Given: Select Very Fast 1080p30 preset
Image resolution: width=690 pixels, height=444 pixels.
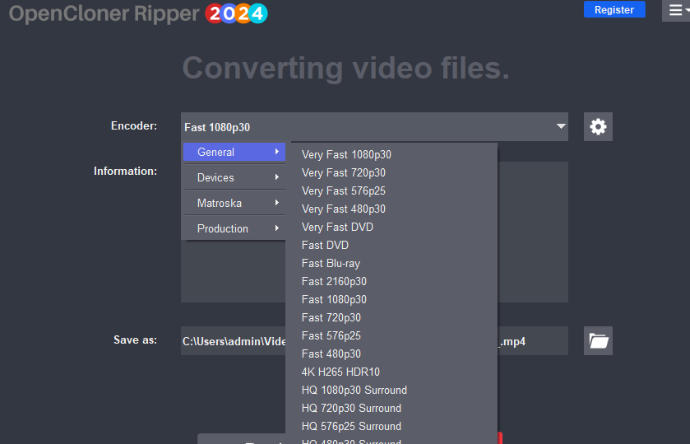Looking at the screenshot, I should point(346,154).
